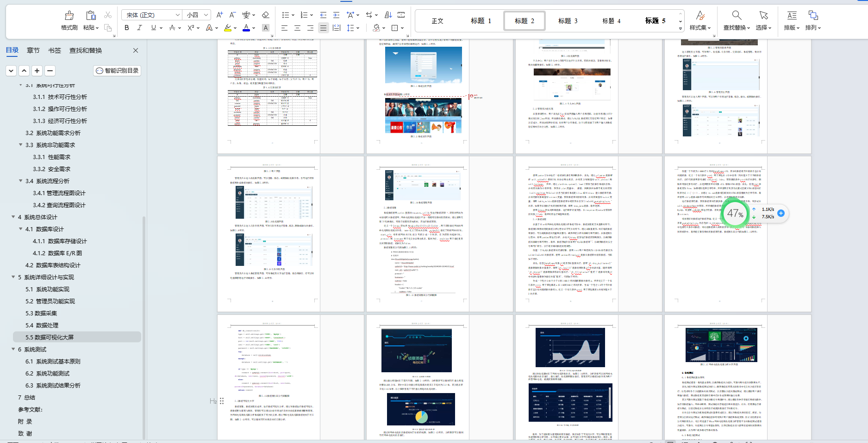Open font dialog launcher arrow

272,35
